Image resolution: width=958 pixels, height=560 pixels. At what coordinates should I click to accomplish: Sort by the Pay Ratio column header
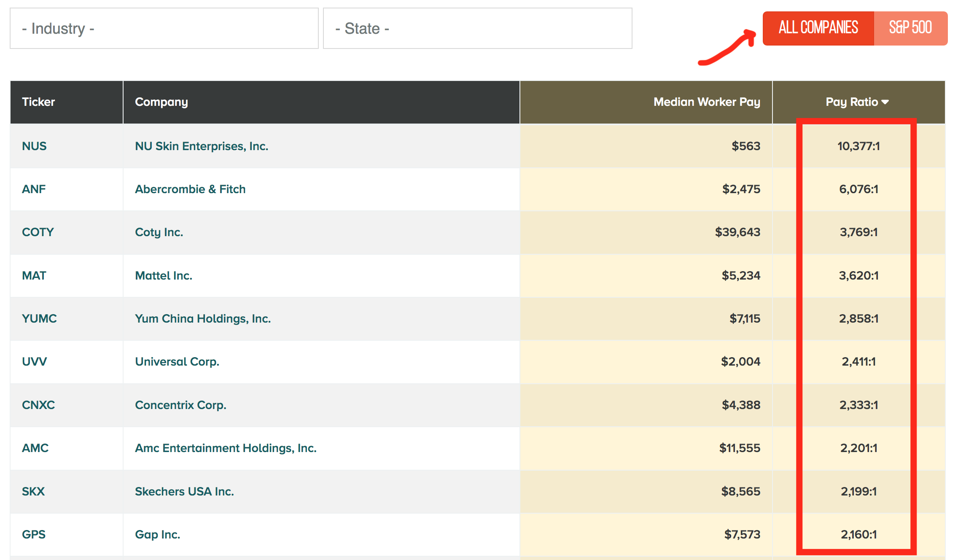pyautogui.click(x=858, y=102)
